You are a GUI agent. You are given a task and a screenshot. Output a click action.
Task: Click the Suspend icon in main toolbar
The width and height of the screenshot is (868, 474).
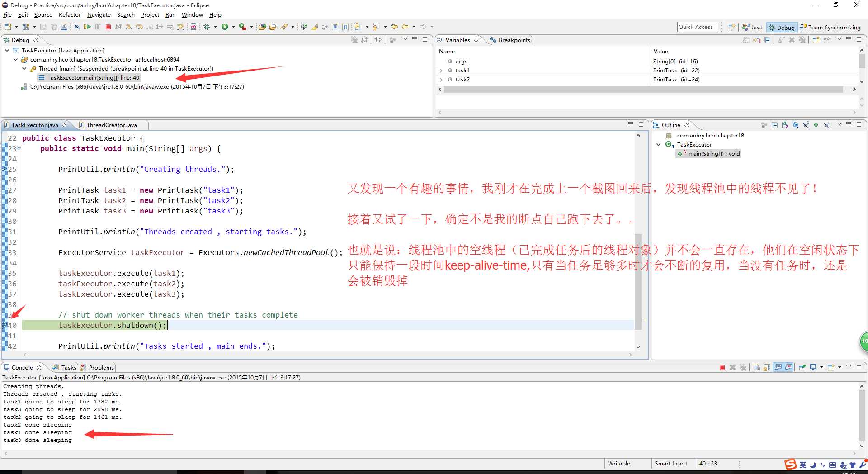coord(98,27)
